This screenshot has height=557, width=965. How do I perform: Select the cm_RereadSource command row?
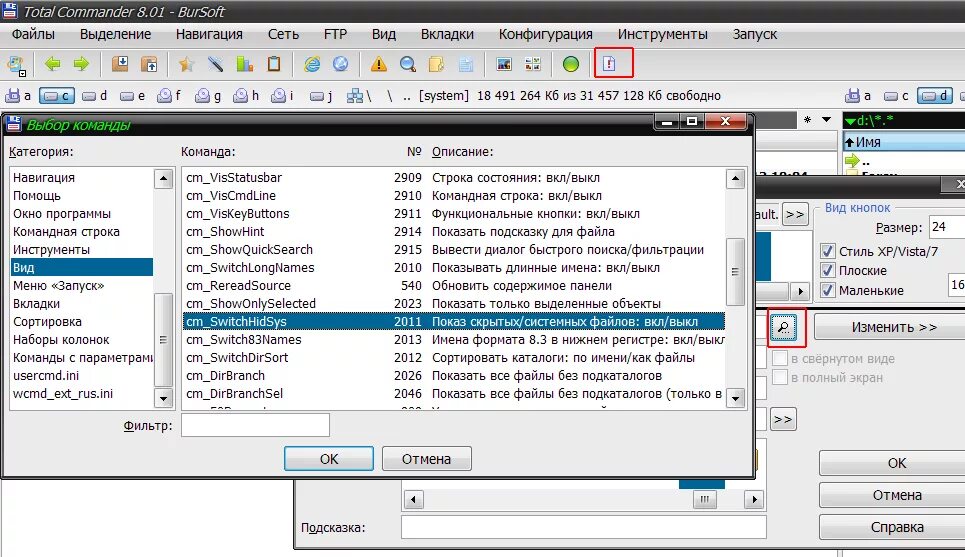pos(454,286)
